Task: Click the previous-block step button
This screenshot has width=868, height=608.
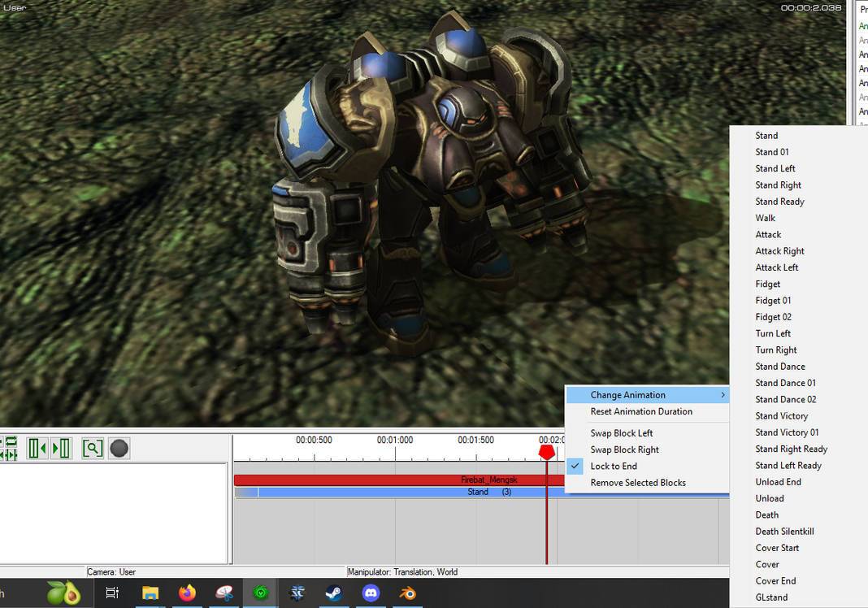Action: pos(37,448)
